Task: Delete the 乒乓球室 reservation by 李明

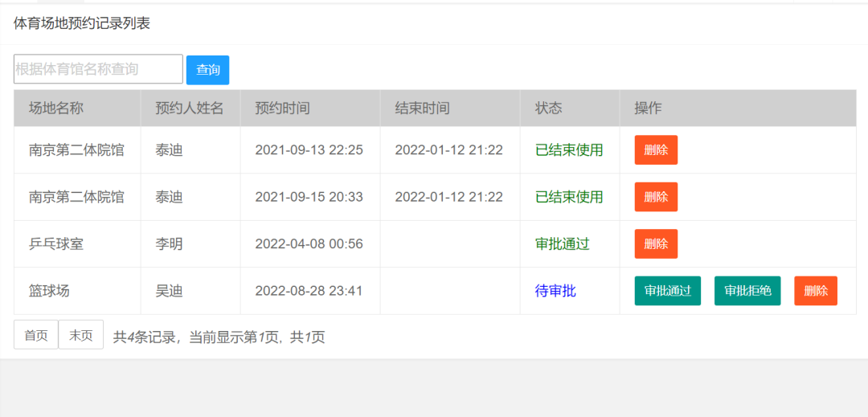Action: point(656,244)
